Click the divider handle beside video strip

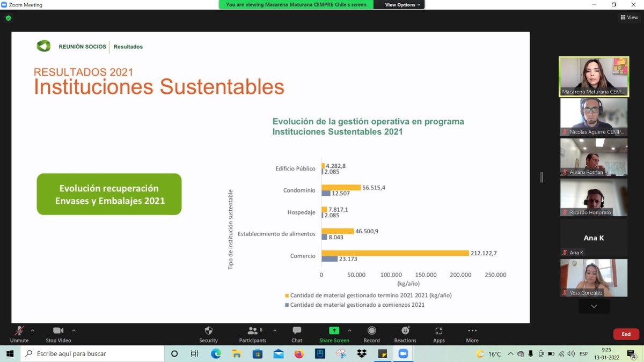[x=541, y=178]
